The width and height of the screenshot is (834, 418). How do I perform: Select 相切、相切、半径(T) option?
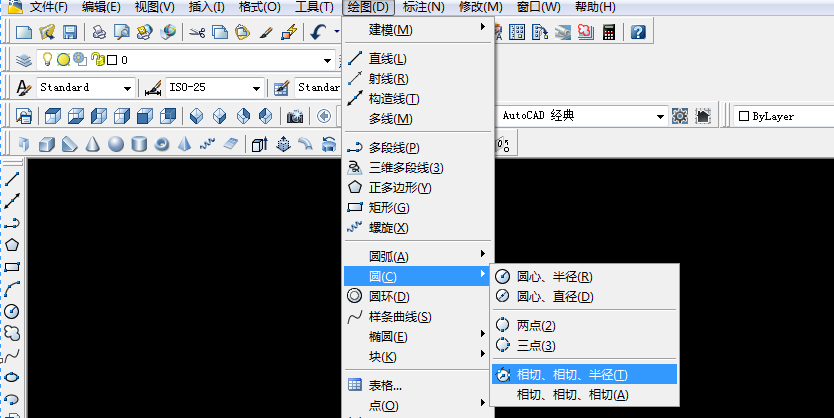point(585,374)
